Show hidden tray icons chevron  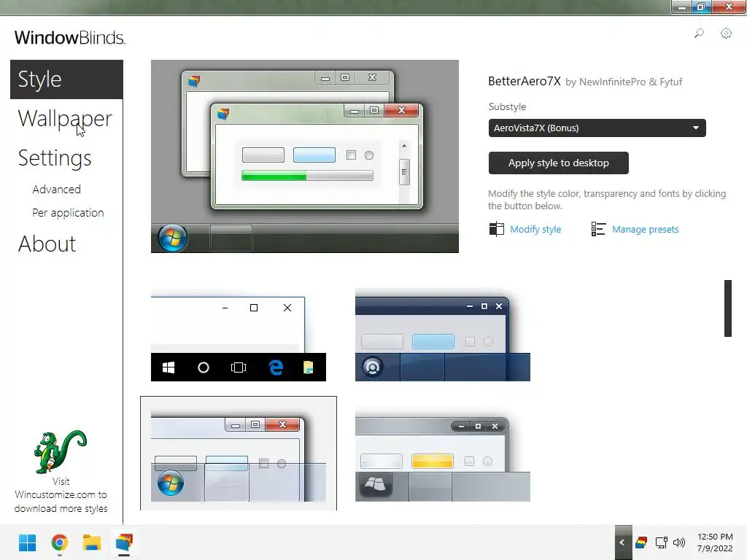(x=622, y=542)
